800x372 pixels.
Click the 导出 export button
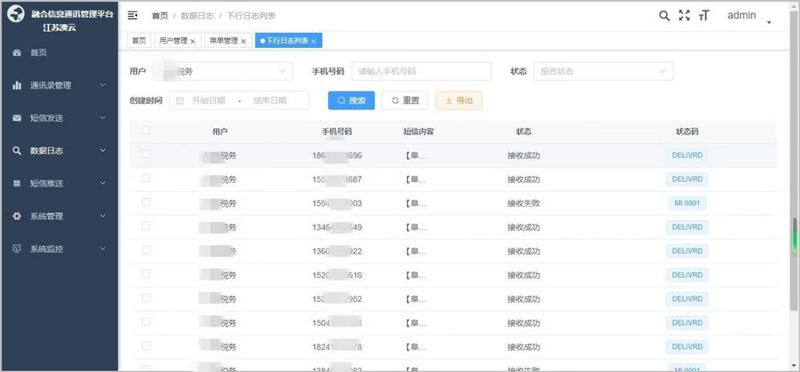[459, 101]
